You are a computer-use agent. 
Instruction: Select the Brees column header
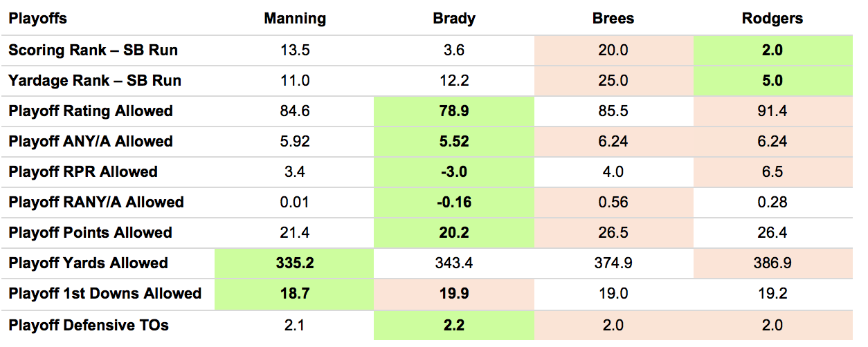click(613, 19)
